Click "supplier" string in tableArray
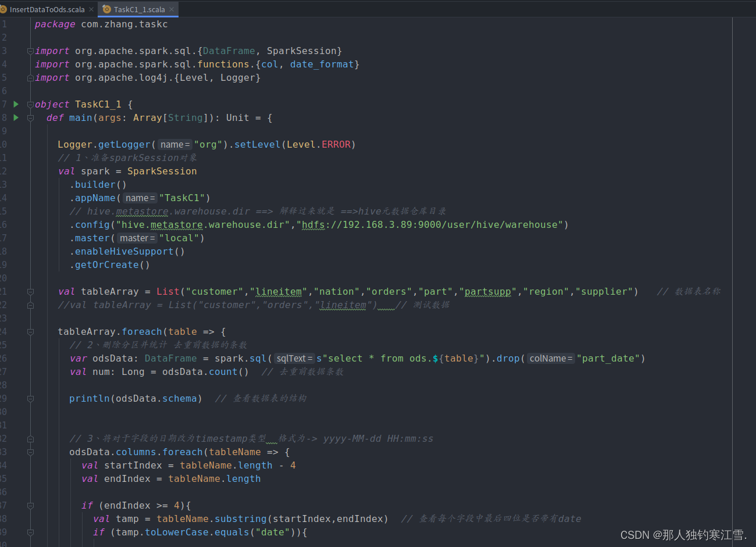Image resolution: width=756 pixels, height=547 pixels. [x=604, y=292]
